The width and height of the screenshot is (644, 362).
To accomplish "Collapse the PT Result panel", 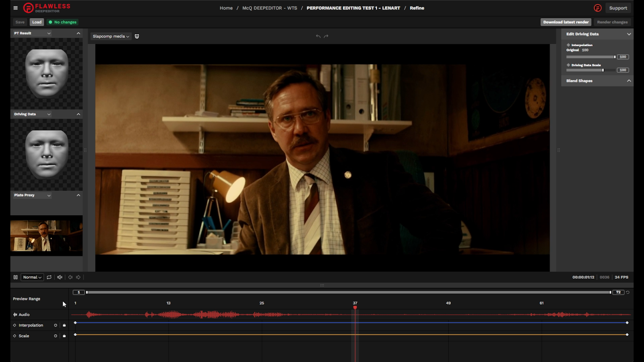I will click(78, 33).
